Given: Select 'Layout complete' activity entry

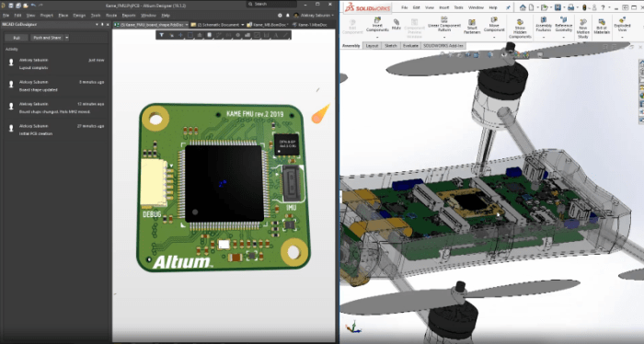Looking at the screenshot, I should [x=55, y=63].
